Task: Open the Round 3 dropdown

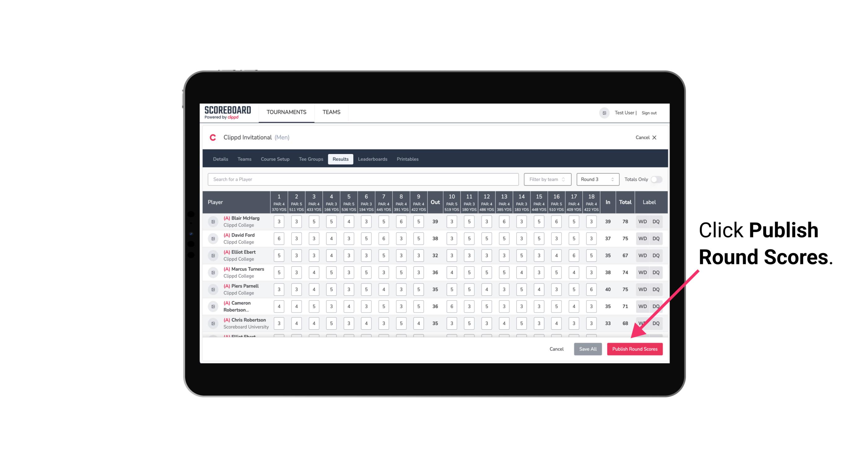Action: 597,179
